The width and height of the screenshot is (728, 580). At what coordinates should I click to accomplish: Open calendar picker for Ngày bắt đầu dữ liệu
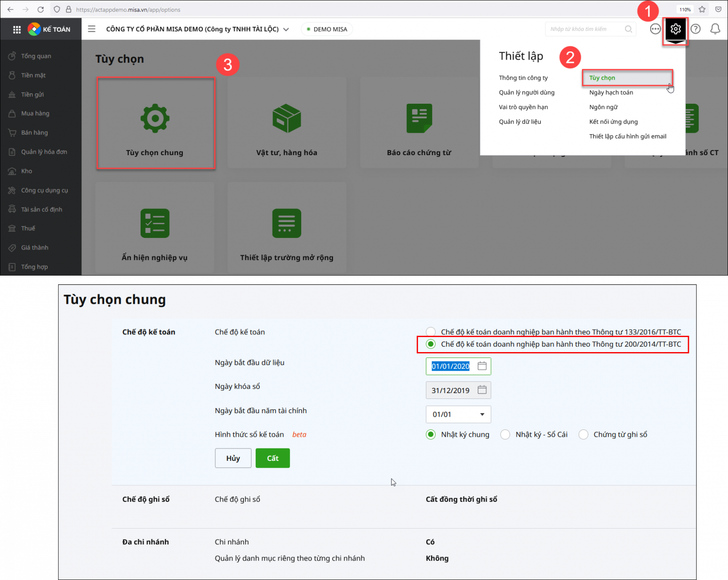[482, 366]
